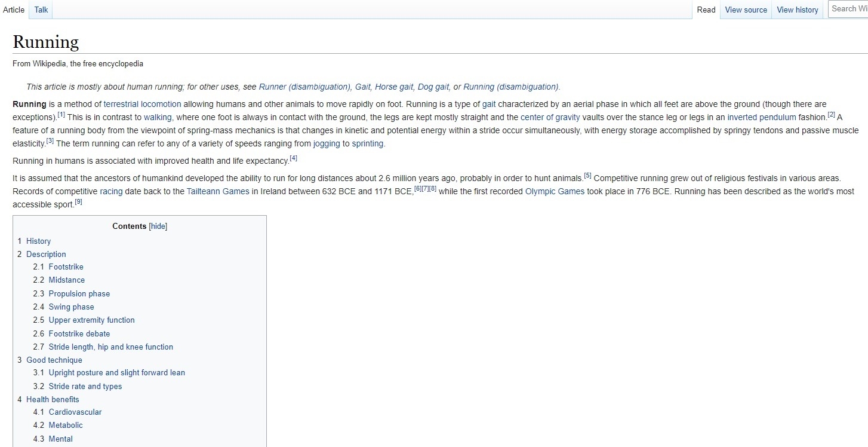
Task: Open Runner (disambiguation) hatnote link
Action: pyautogui.click(x=304, y=87)
